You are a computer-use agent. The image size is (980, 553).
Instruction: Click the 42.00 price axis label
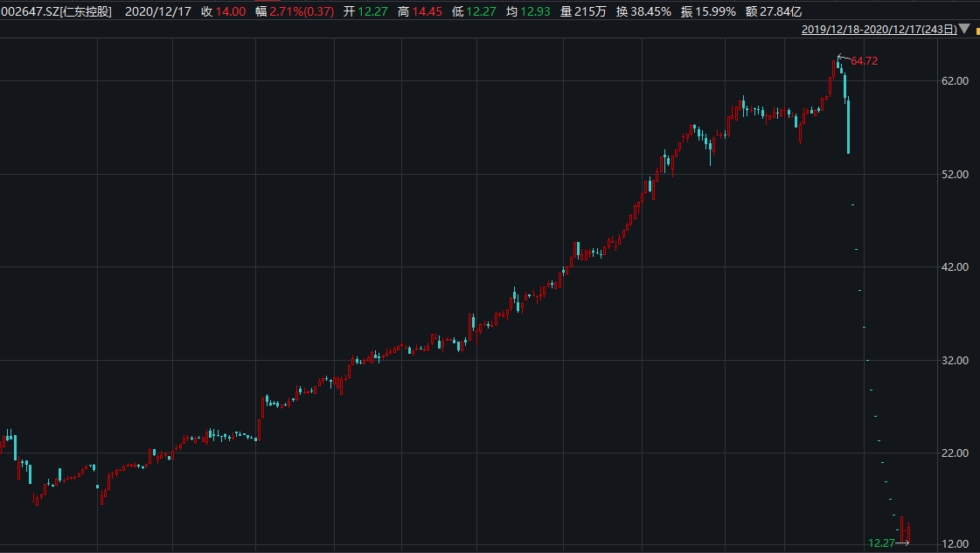(955, 266)
